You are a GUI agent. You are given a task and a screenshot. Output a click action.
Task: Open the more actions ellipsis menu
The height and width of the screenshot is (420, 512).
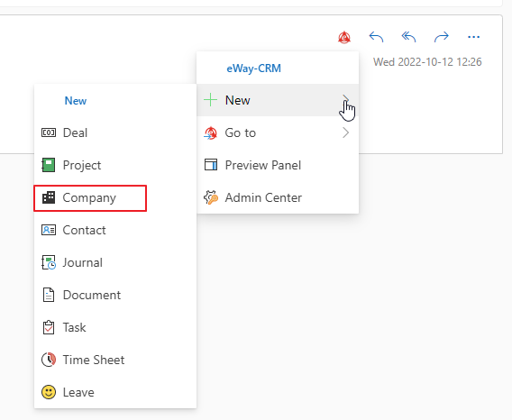pos(473,37)
